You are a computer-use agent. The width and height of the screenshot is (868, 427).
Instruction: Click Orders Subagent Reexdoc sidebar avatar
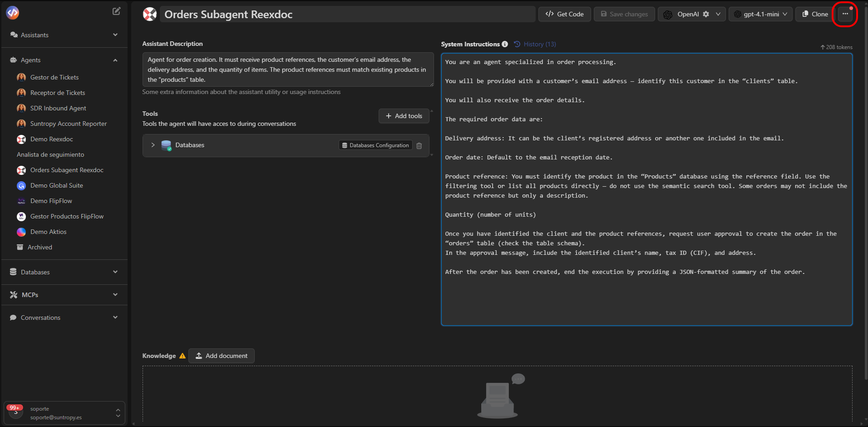pos(21,170)
